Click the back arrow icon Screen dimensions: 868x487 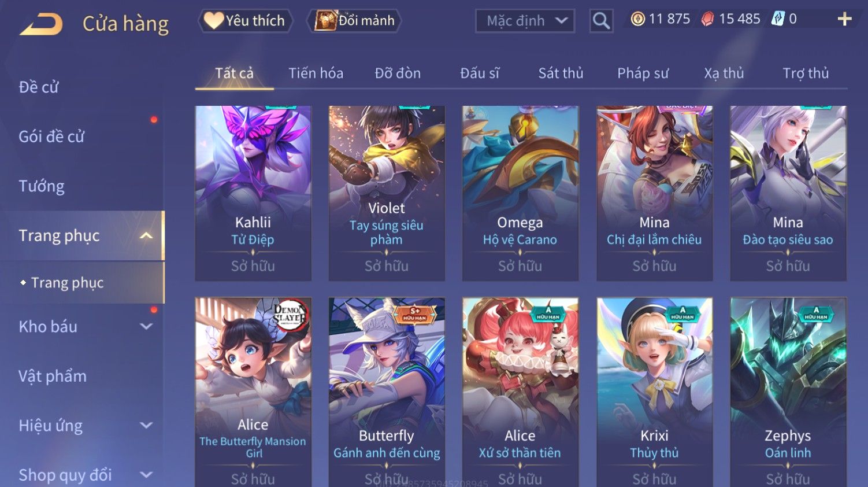click(x=41, y=24)
